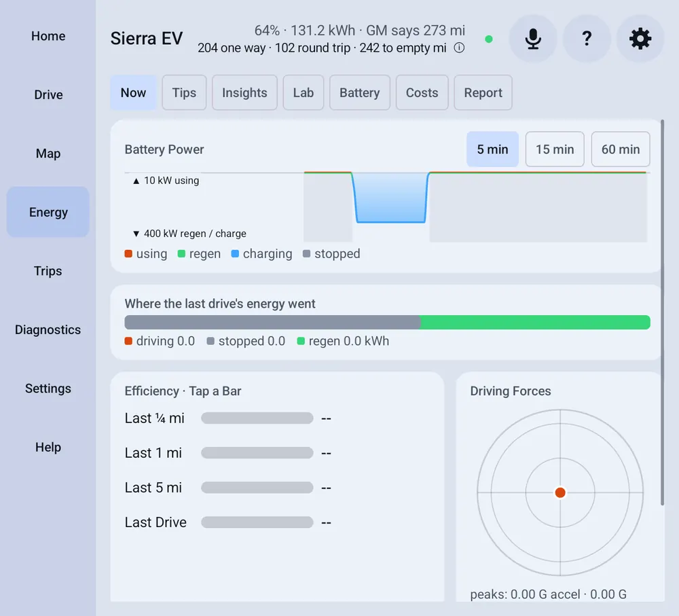Open the Map section
This screenshot has height=616, width=679.
[x=48, y=153]
